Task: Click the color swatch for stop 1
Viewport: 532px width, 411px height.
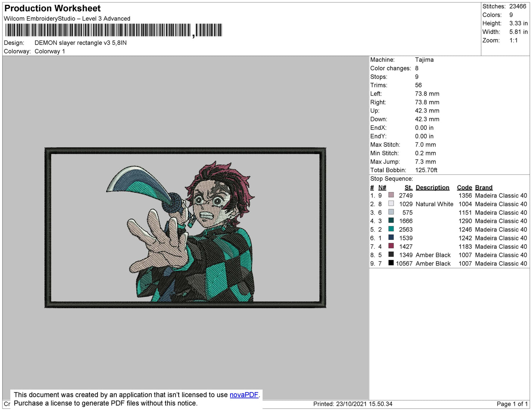Action: pos(391,195)
